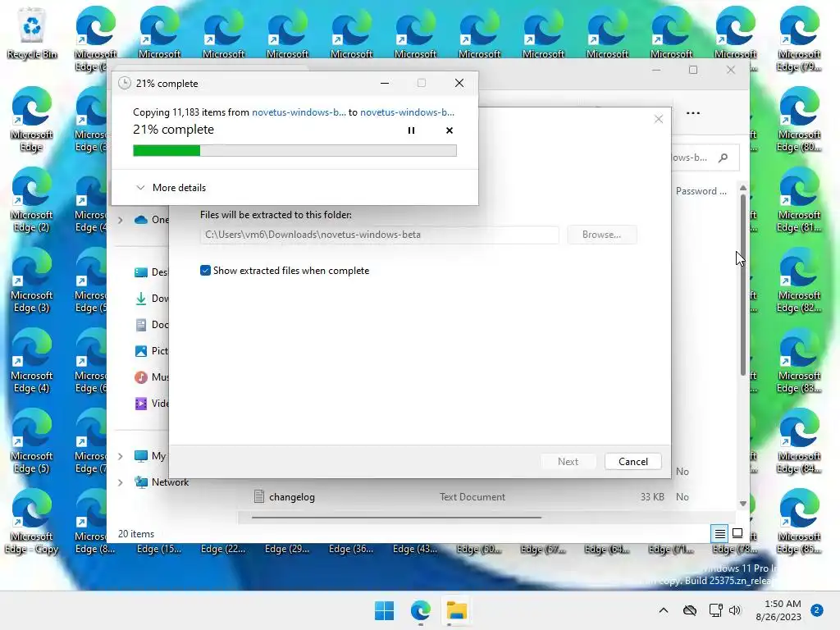Click the 20 items status text

click(136, 533)
